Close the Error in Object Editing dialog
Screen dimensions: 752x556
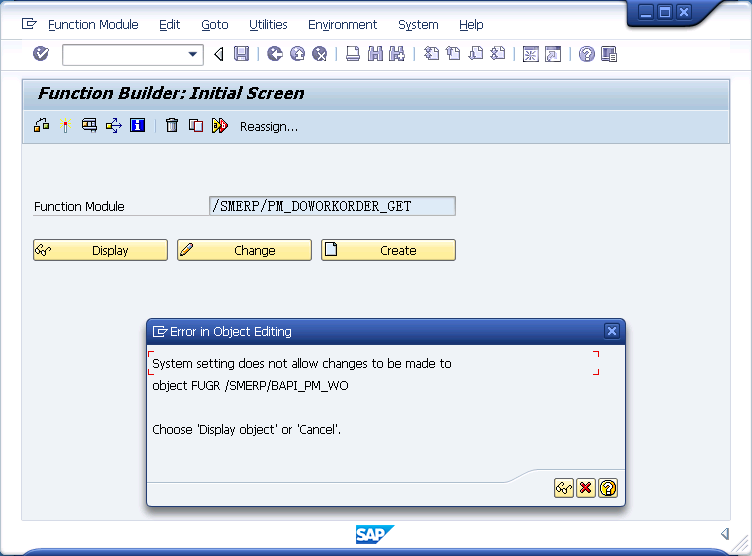[x=611, y=331]
